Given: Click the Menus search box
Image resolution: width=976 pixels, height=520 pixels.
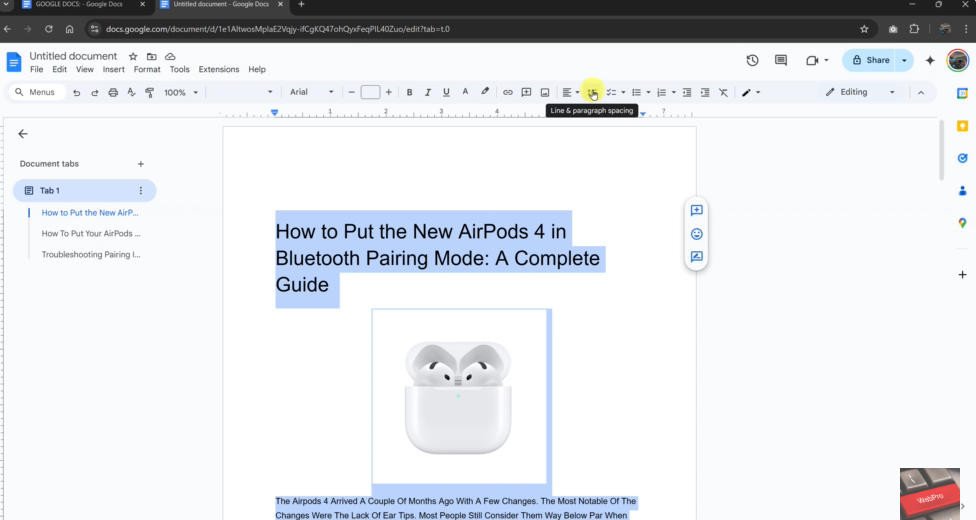Looking at the screenshot, I should pos(37,92).
